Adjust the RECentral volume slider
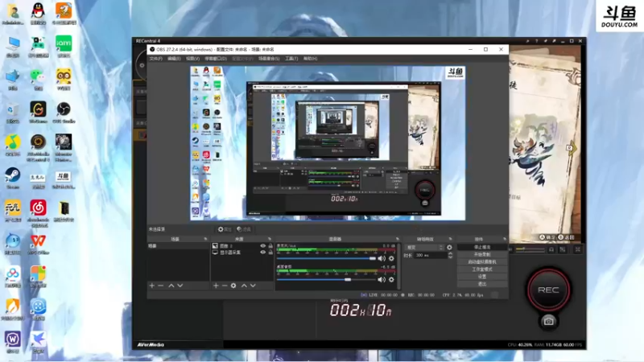The width and height of the screenshot is (644, 362). [x=530, y=249]
